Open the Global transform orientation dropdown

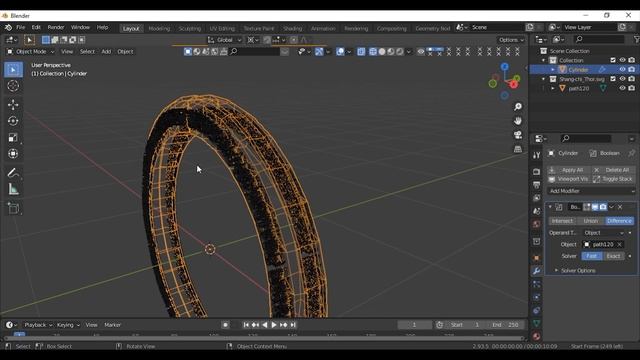tap(224, 40)
